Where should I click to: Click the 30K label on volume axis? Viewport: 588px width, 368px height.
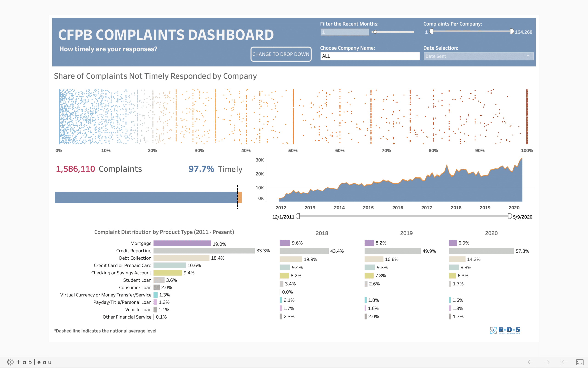tap(260, 160)
